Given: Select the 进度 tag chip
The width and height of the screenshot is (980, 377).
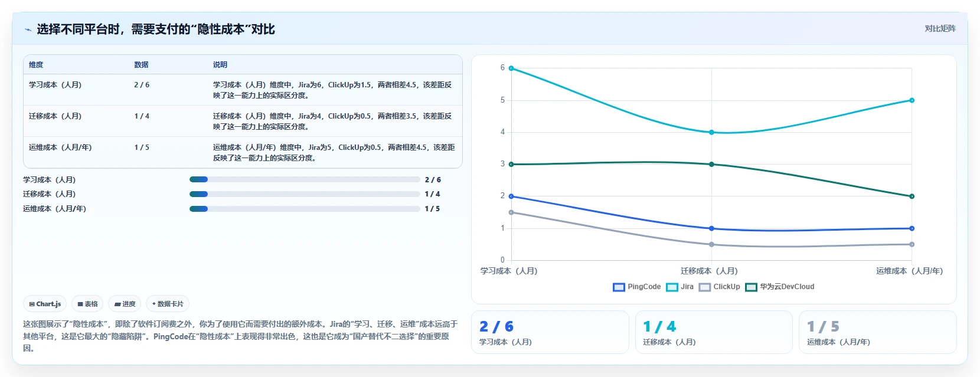Looking at the screenshot, I should tap(125, 304).
